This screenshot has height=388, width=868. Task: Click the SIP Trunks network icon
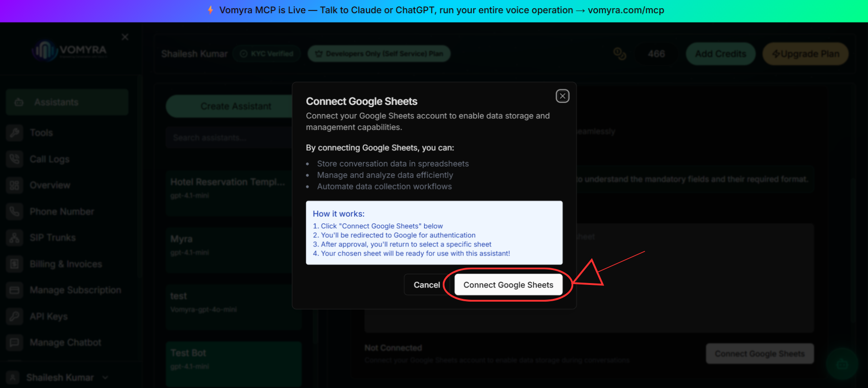click(x=14, y=238)
